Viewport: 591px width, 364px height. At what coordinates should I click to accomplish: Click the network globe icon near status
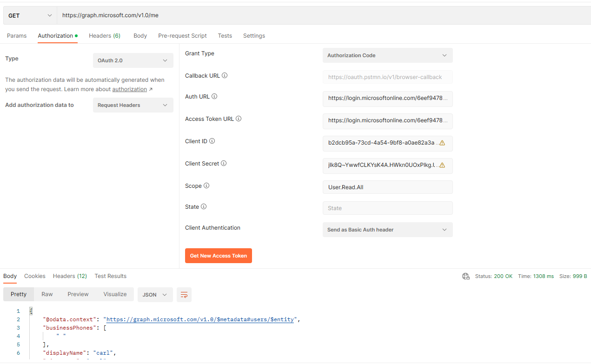point(466,276)
